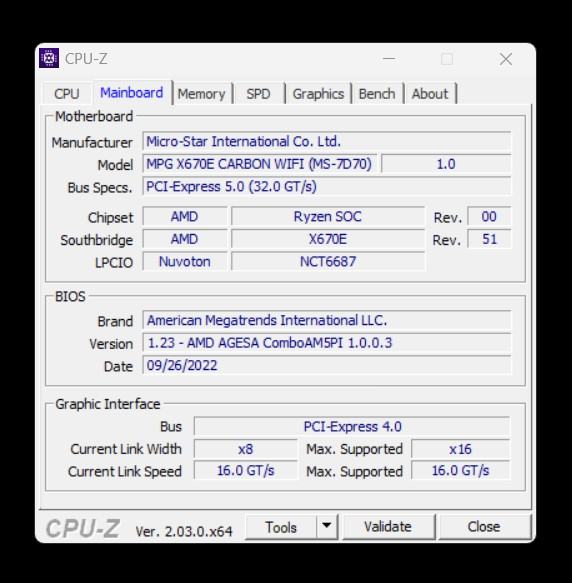Open the SPD tab

point(258,94)
